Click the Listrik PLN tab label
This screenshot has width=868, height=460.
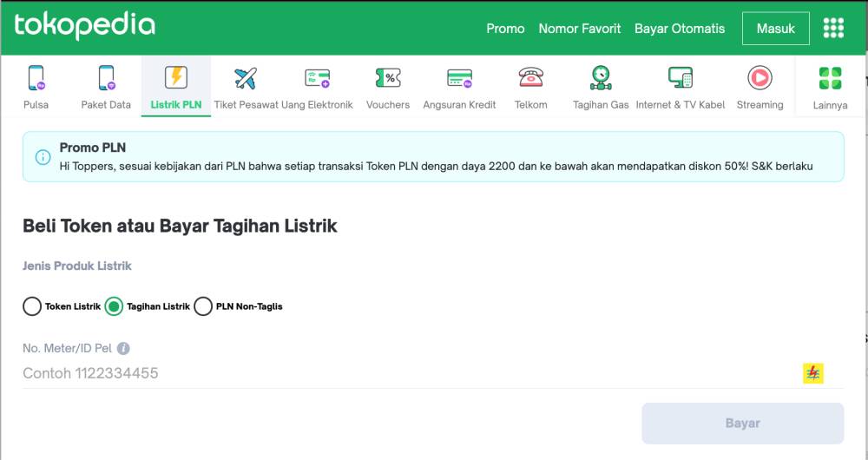176,105
